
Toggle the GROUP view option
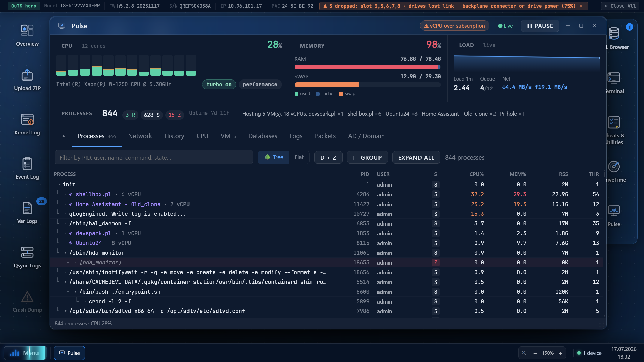(367, 157)
